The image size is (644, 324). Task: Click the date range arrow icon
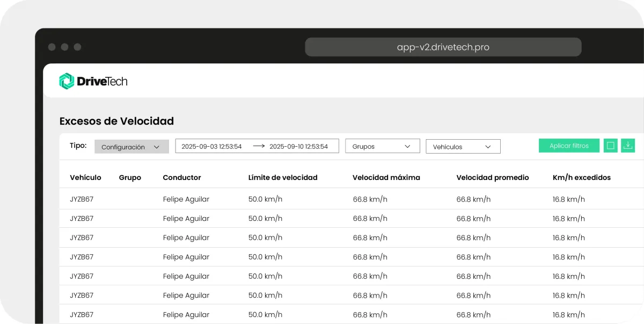point(259,146)
